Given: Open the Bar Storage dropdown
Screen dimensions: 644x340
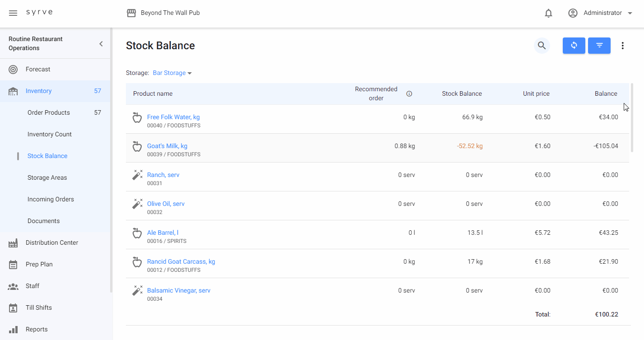Looking at the screenshot, I should (172, 73).
